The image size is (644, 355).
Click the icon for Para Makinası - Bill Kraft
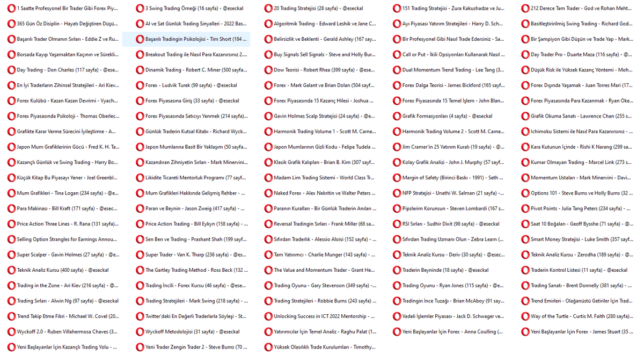coord(11,208)
